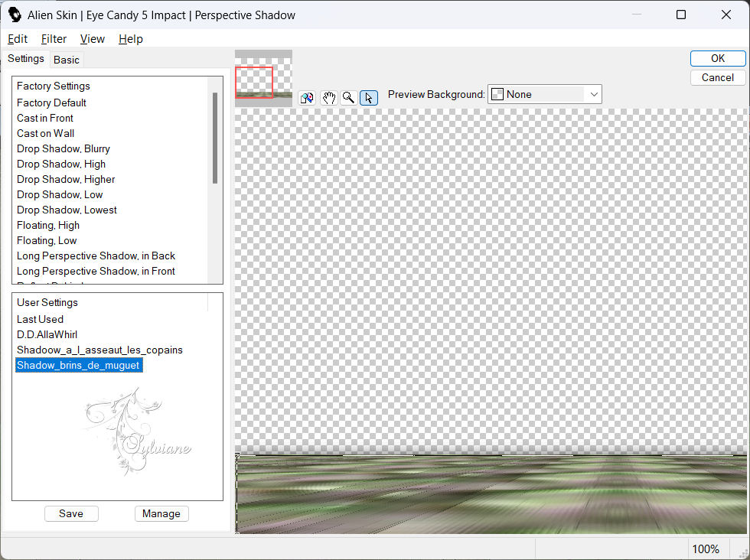Close the Perspective Shadow window
The image size is (750, 560).
(726, 15)
